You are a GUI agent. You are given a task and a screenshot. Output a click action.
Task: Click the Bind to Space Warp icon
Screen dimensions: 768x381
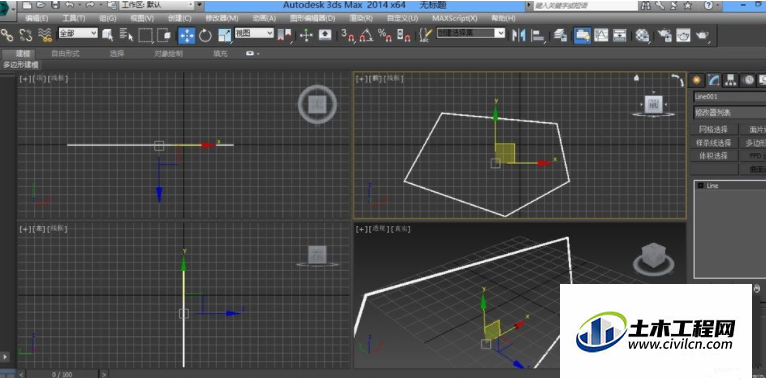click(x=45, y=35)
